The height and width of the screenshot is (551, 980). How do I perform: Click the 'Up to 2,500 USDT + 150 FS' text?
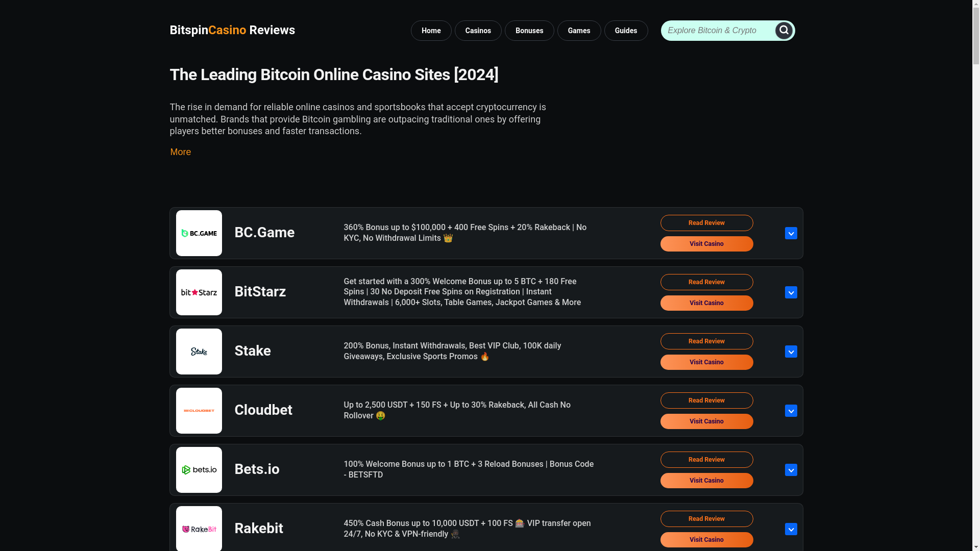coord(457,410)
